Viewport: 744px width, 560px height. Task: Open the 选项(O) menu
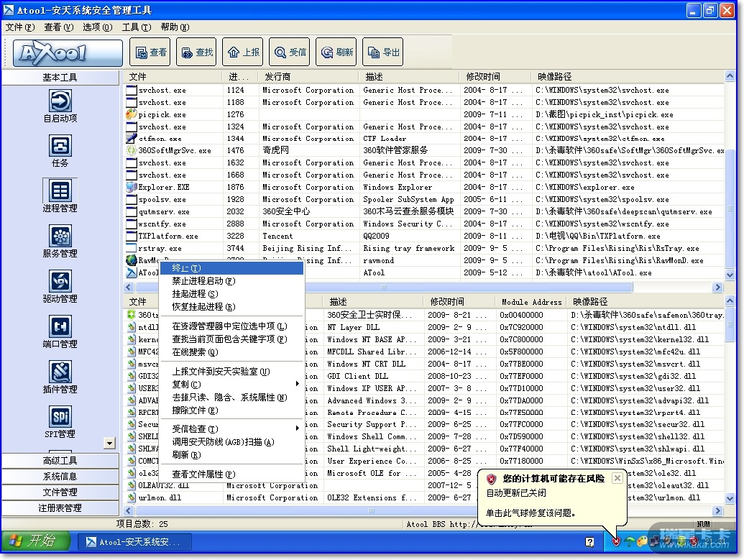pyautogui.click(x=98, y=27)
